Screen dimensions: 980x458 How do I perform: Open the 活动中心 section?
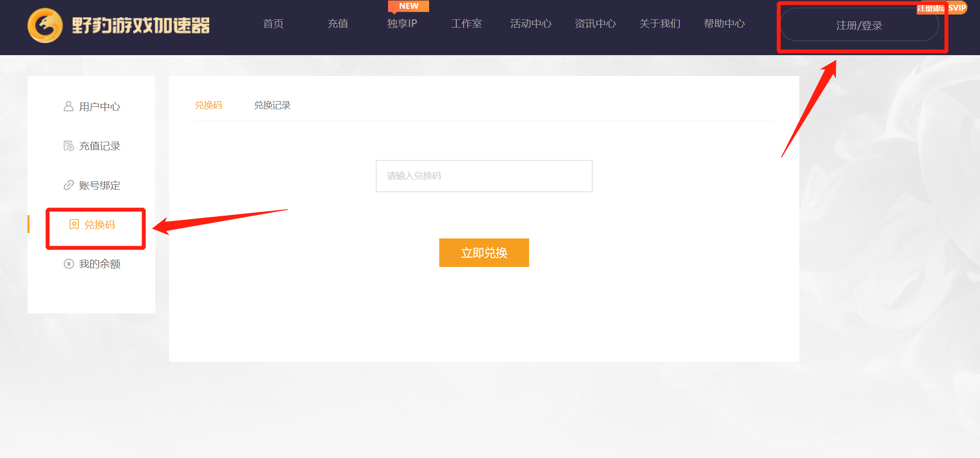click(x=531, y=24)
